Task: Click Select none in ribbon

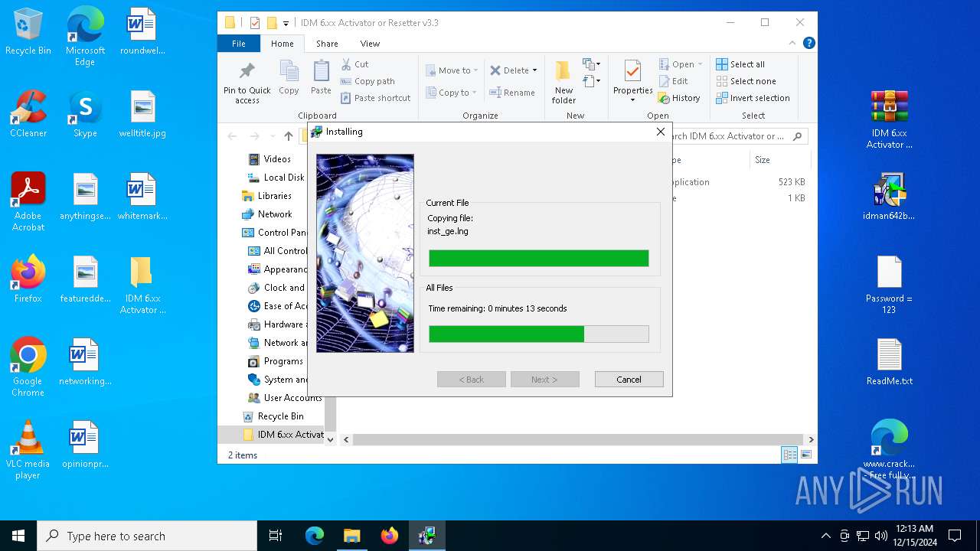Action: click(x=746, y=81)
